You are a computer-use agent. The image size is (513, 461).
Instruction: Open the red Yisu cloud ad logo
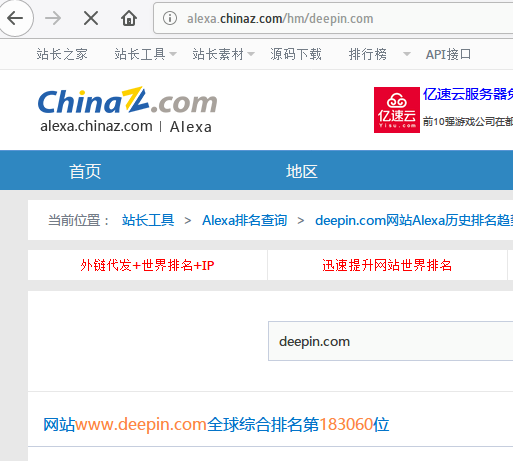coord(397,110)
